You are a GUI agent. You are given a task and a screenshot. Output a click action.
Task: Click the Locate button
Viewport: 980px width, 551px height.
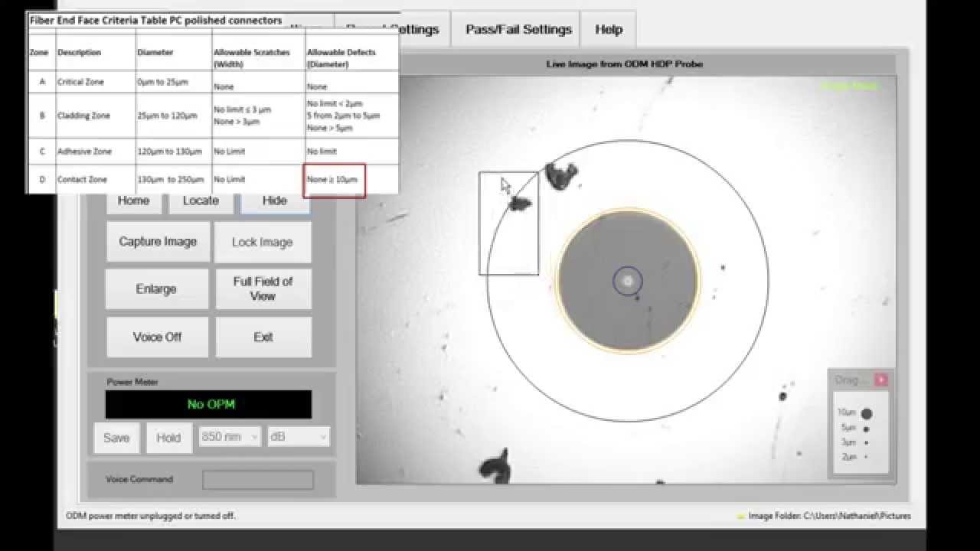201,202
